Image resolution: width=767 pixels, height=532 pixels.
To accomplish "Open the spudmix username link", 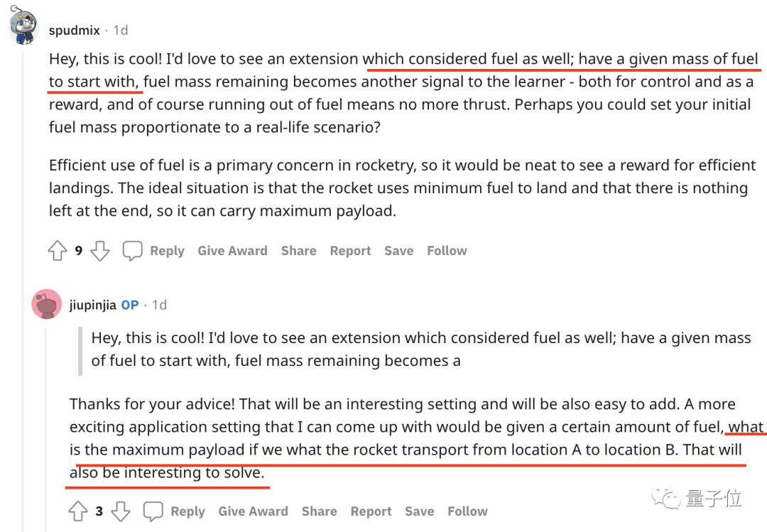I will tap(75, 31).
